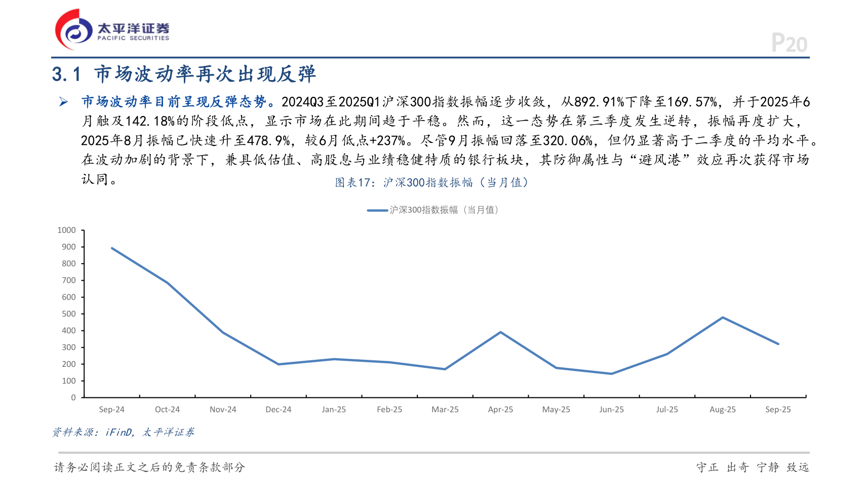
Task: Click the blue trend line between Dec-24 and Jan-25
Action: tap(306, 362)
